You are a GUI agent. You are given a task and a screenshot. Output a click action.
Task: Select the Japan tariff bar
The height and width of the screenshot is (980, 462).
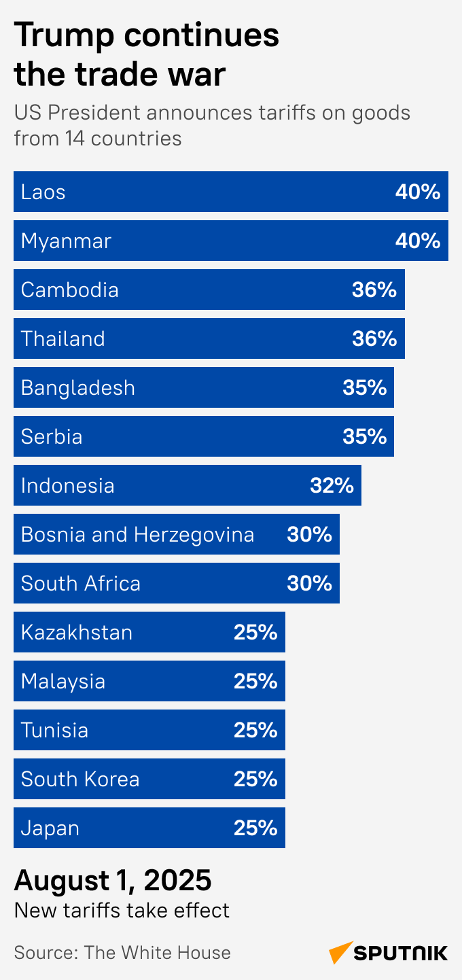(149, 828)
